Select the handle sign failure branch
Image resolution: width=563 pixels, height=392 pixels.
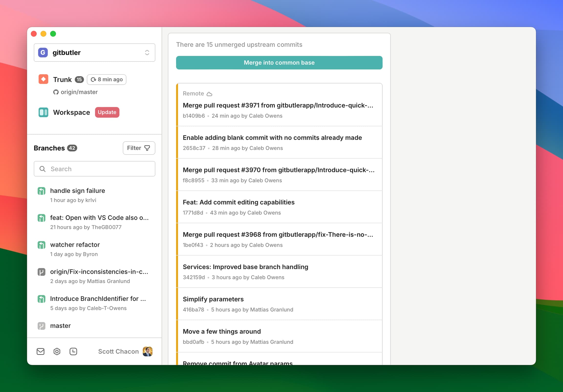(77, 191)
